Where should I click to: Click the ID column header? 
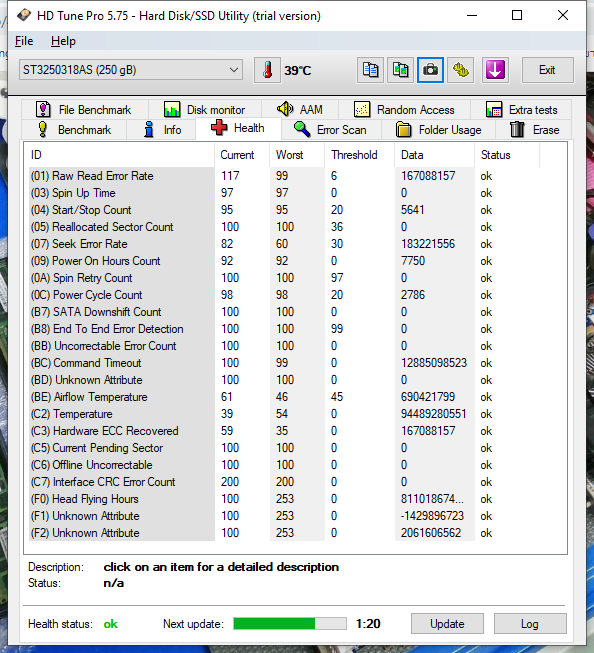coord(120,155)
